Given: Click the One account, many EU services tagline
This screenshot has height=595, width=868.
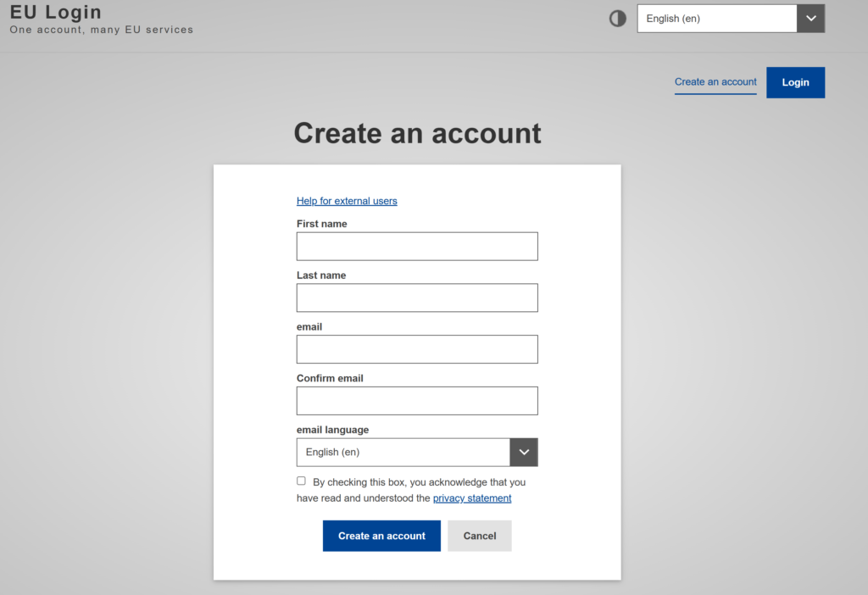Looking at the screenshot, I should 101,29.
